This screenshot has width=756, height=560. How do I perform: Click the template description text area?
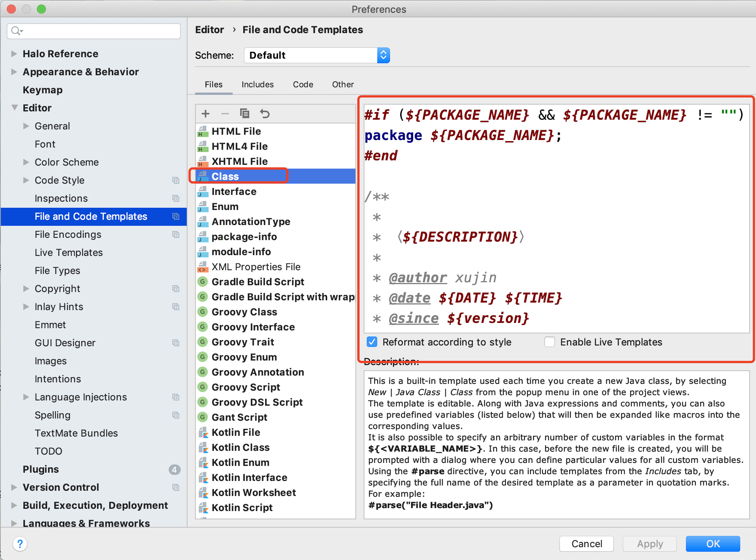557,445
